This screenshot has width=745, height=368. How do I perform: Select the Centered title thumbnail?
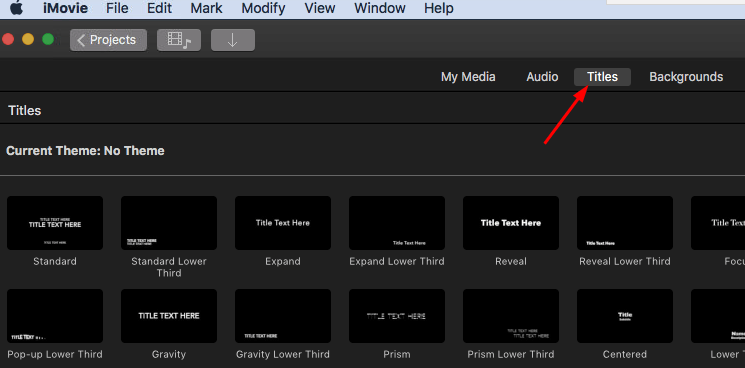(x=625, y=316)
